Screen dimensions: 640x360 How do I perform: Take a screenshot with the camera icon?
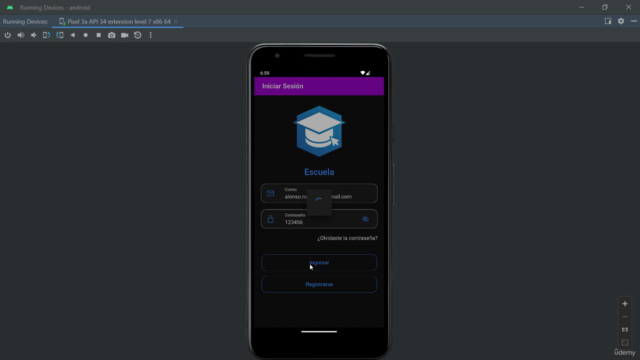click(111, 35)
